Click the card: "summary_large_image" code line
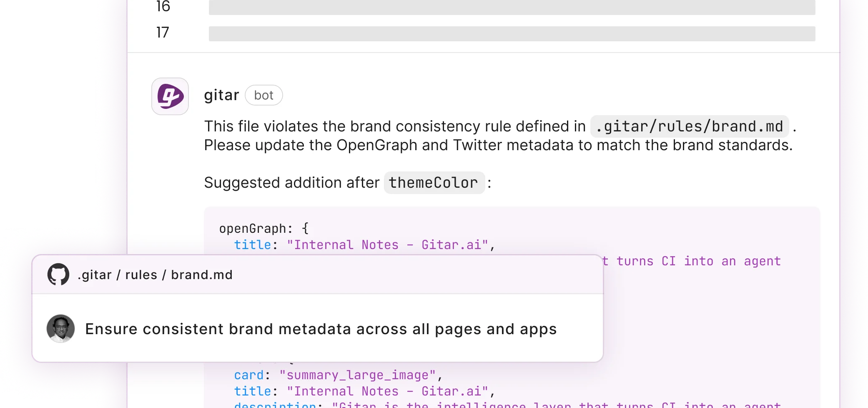Image resolution: width=868 pixels, height=408 pixels. [x=338, y=375]
